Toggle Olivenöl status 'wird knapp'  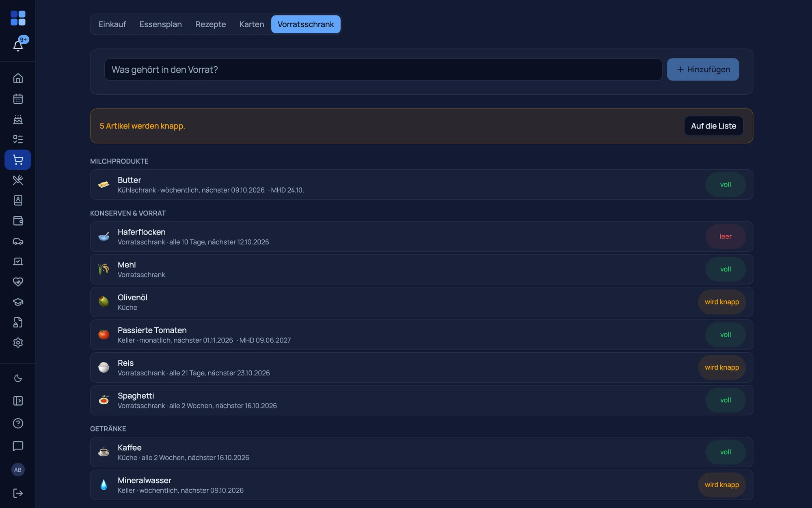(721, 302)
